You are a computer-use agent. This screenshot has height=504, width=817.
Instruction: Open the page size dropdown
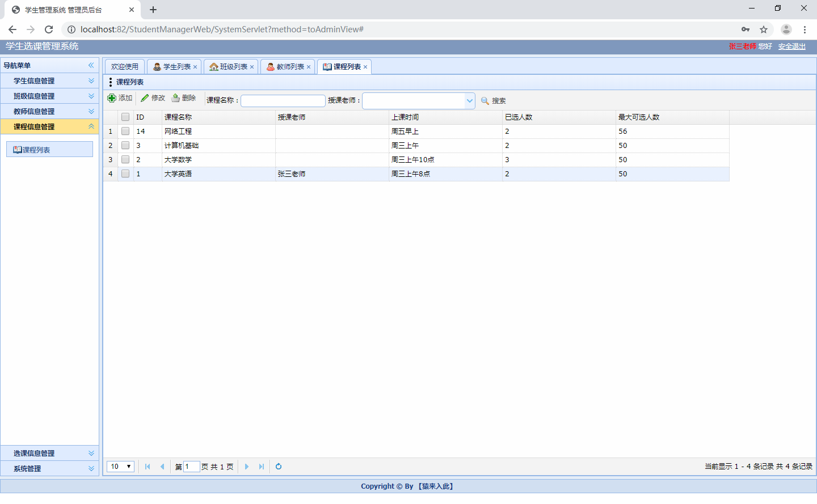[120, 467]
